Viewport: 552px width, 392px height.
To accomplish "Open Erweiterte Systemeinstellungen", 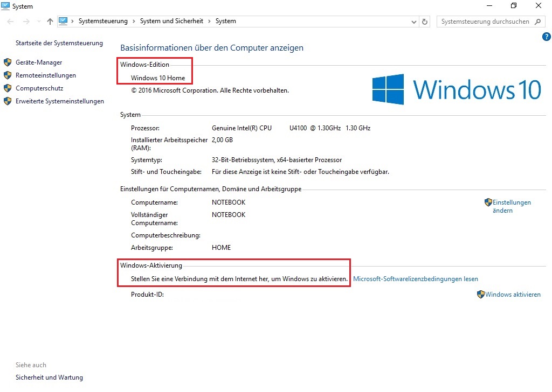I will coord(60,101).
